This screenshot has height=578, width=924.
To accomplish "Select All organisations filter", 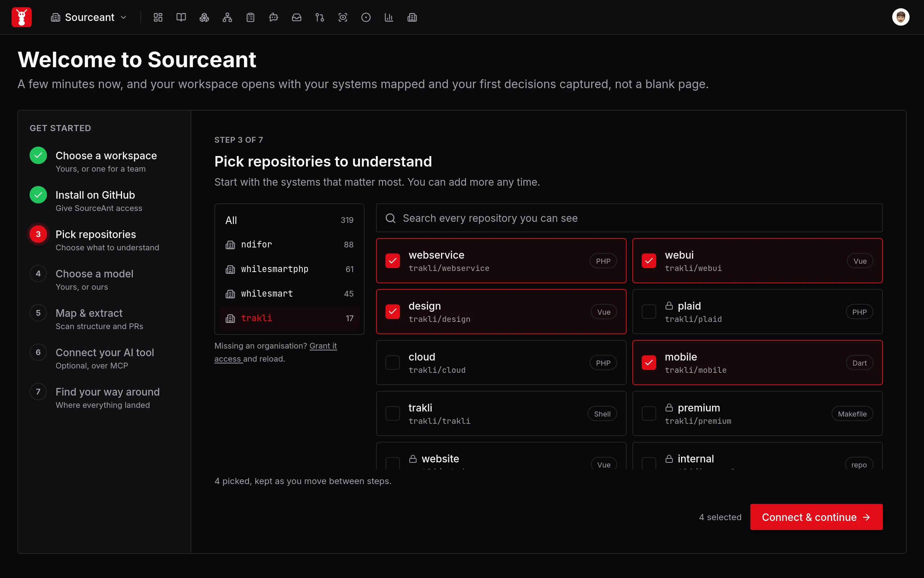I will pos(289,220).
